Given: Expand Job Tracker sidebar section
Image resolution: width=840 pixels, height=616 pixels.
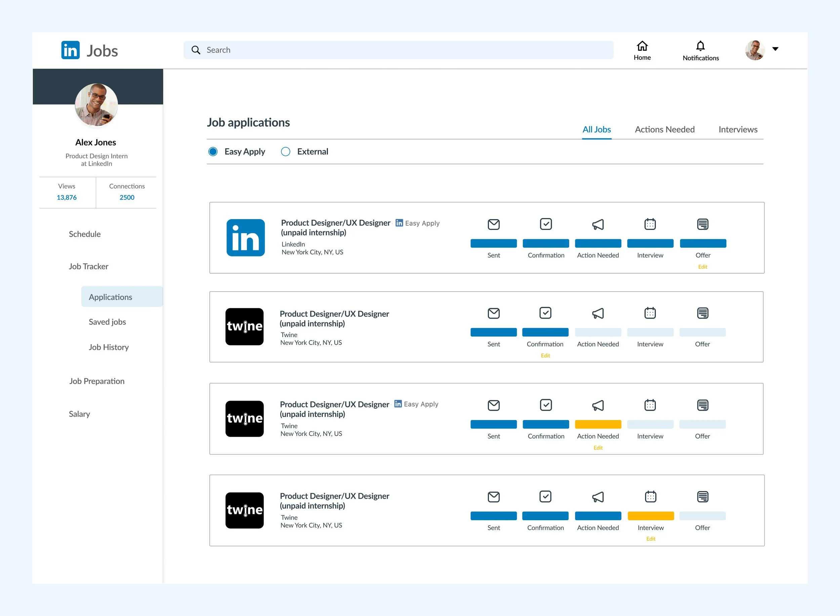Looking at the screenshot, I should point(88,266).
